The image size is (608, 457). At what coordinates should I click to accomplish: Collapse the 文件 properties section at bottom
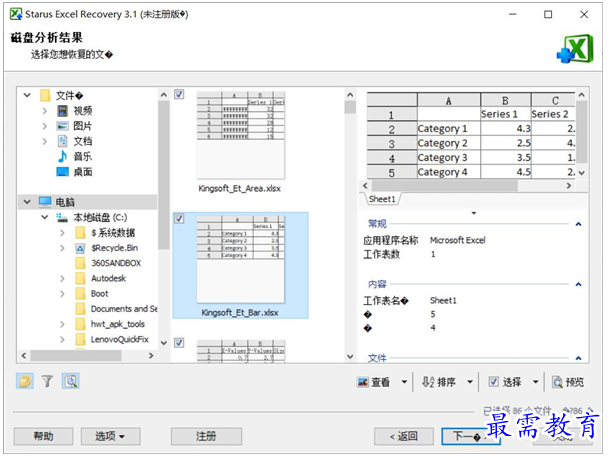point(578,358)
